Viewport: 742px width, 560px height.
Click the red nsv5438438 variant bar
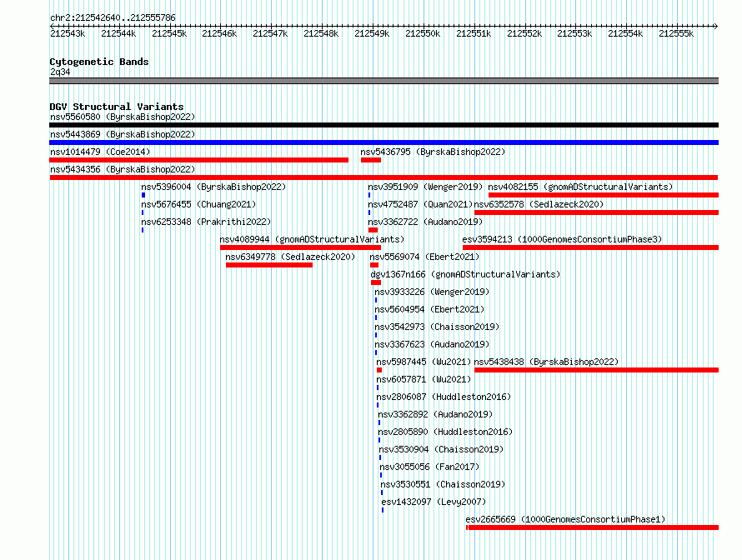[x=596, y=370]
